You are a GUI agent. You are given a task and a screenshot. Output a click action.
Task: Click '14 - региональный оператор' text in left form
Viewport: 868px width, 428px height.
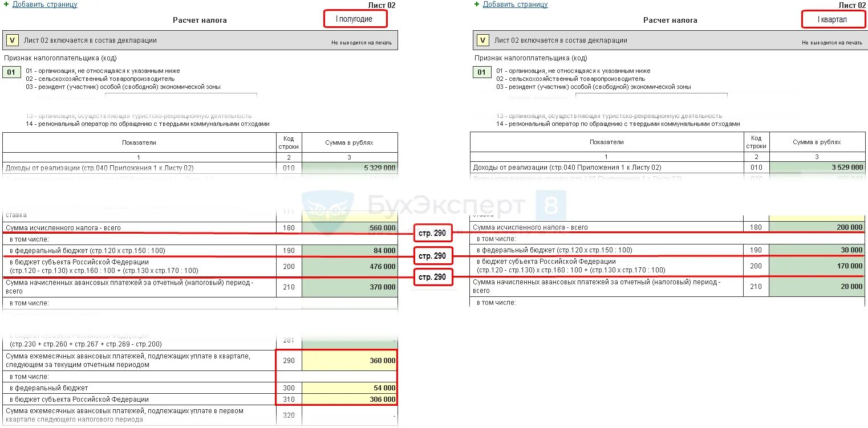pos(148,124)
